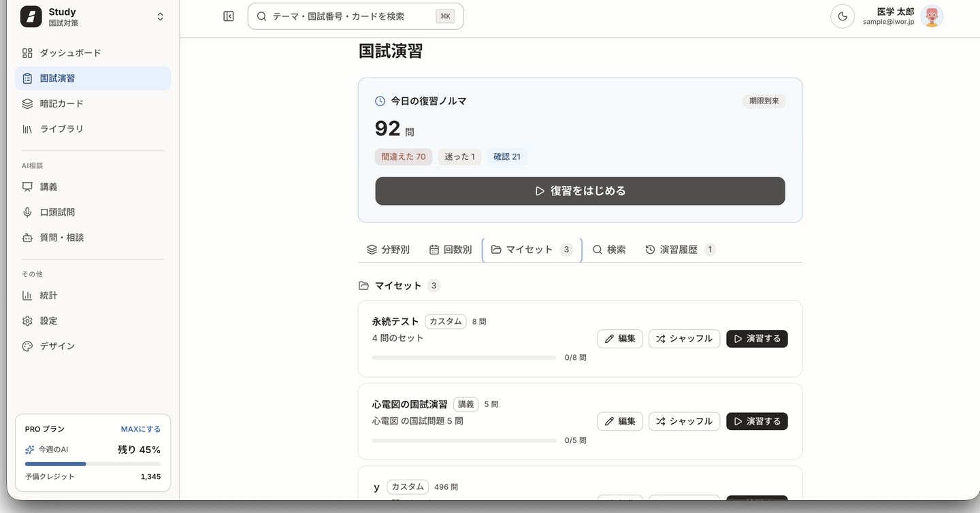Screen dimensions: 980x513
Task: Open 質問・相談 in the sidebar
Action: [93, 237]
